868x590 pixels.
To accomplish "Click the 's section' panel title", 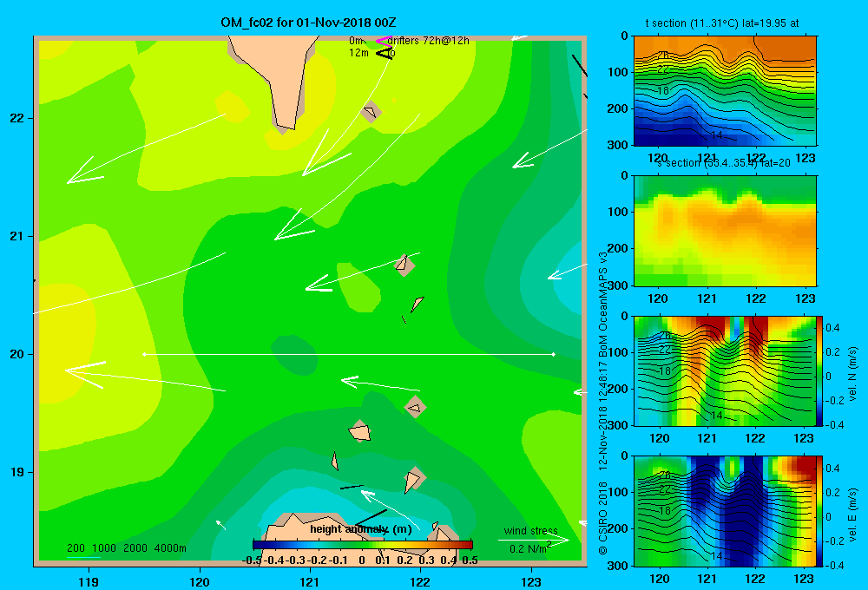I will tap(724, 163).
